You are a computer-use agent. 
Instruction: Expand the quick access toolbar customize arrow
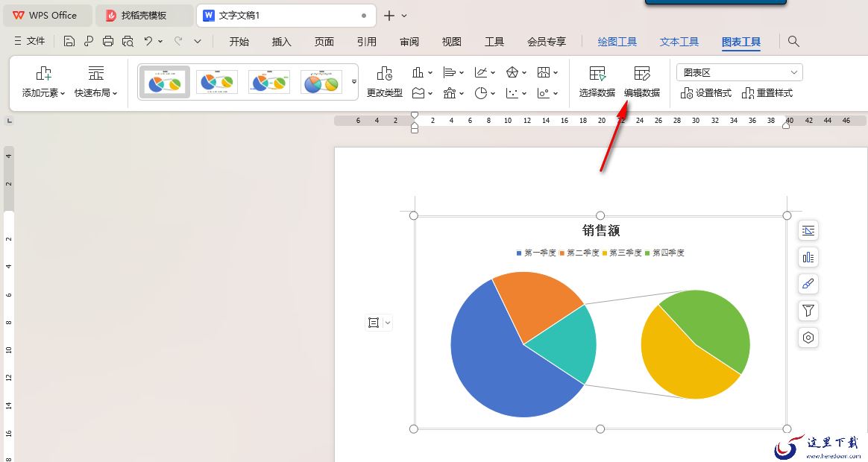pyautogui.click(x=198, y=41)
